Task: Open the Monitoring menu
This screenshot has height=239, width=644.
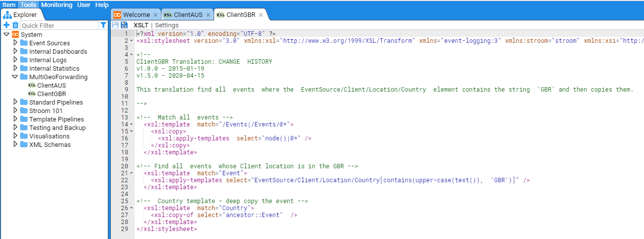Action: click(x=57, y=4)
